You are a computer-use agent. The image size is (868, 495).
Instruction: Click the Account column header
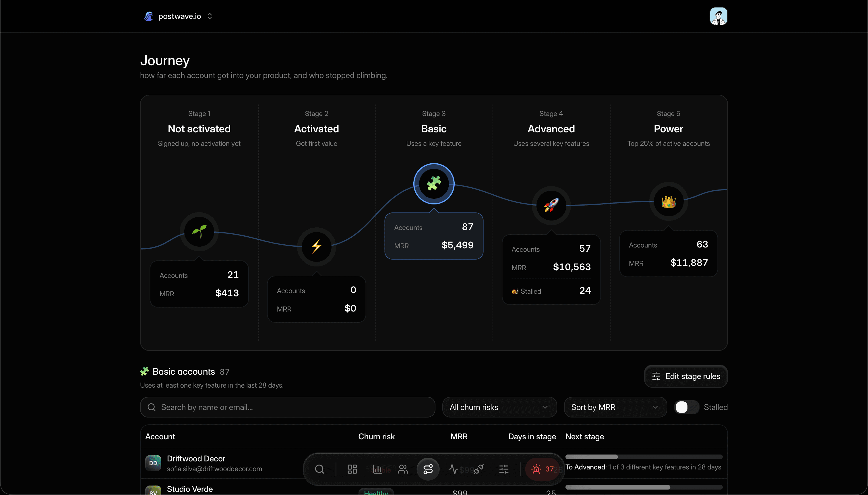(160, 436)
